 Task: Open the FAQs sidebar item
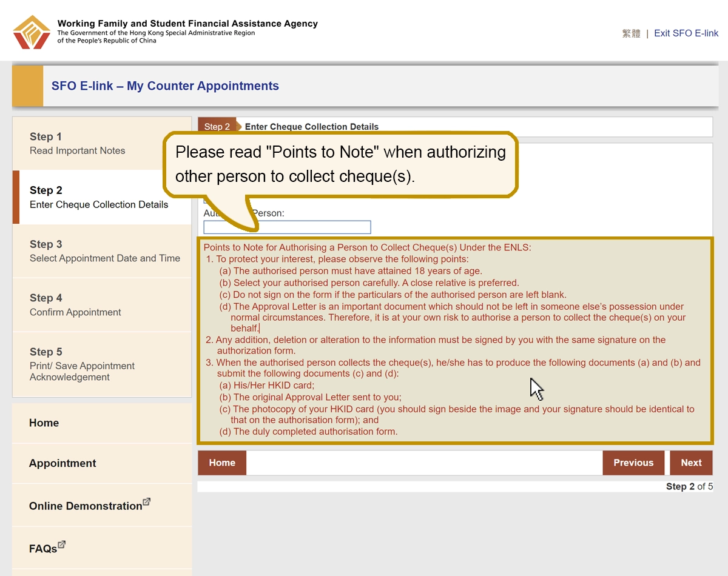pyautogui.click(x=102, y=548)
